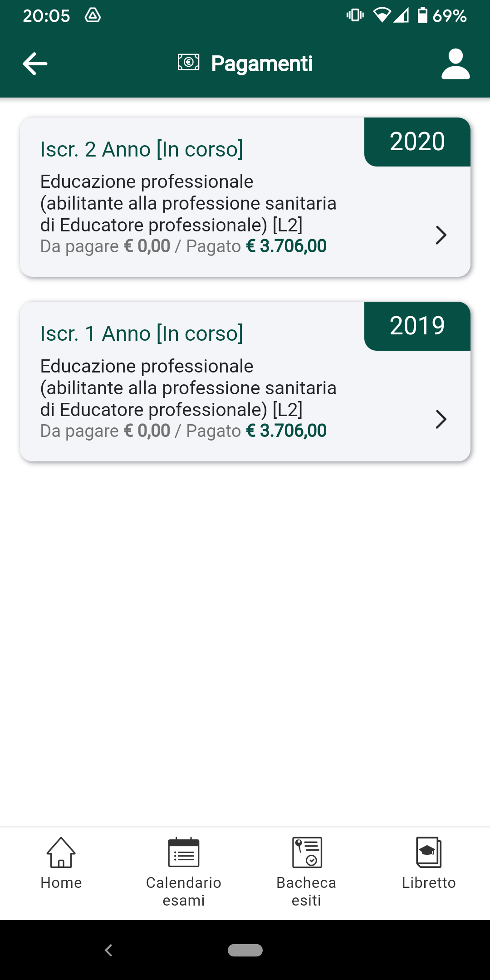This screenshot has width=490, height=980.
Task: Switch to the Libretto tab label
Action: pyautogui.click(x=429, y=882)
